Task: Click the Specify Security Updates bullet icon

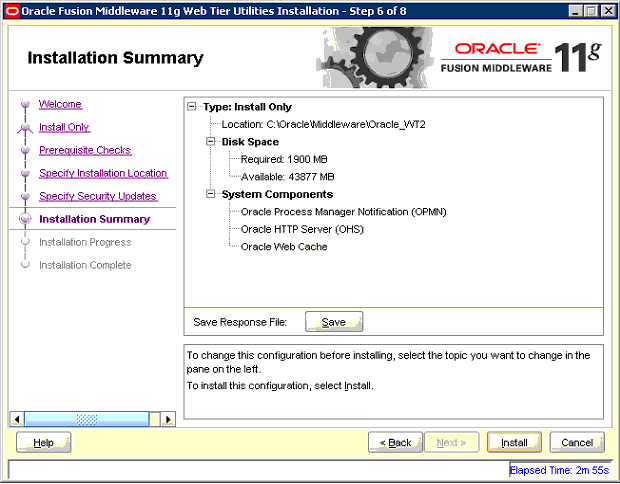Action: point(25,197)
